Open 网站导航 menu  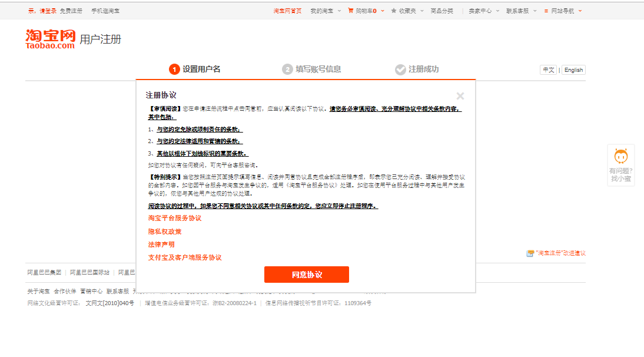click(x=562, y=11)
